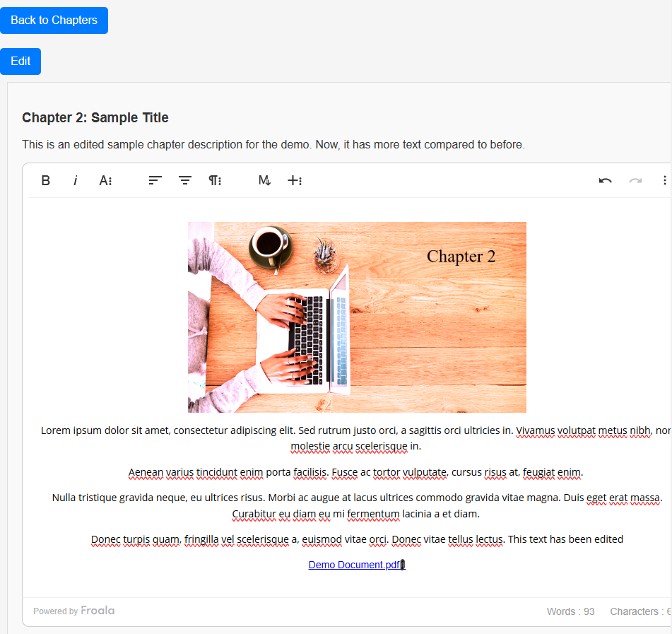Viewport: 672px width, 634px height.
Task: Open more text options (A icon)
Action: click(x=105, y=181)
